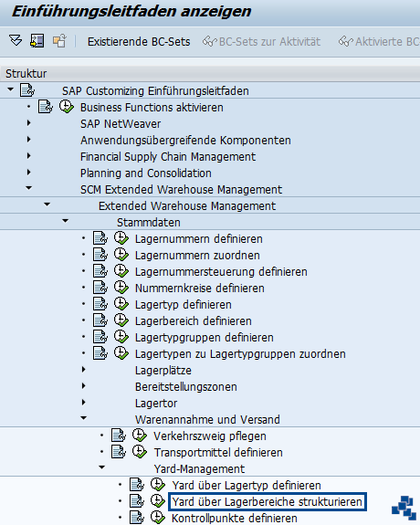Collapse SAP Customizing Einführungsleitfaden root node
420x525 pixels.
(x=11, y=89)
